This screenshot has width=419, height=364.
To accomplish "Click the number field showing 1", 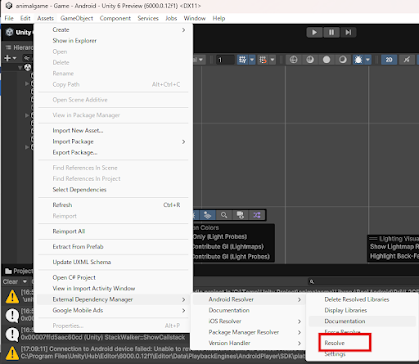I will click(225, 60).
